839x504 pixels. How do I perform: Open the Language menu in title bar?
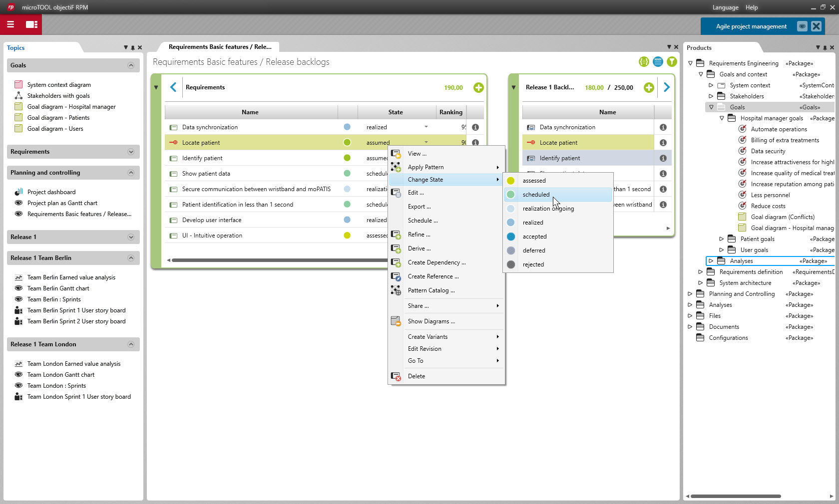click(725, 7)
